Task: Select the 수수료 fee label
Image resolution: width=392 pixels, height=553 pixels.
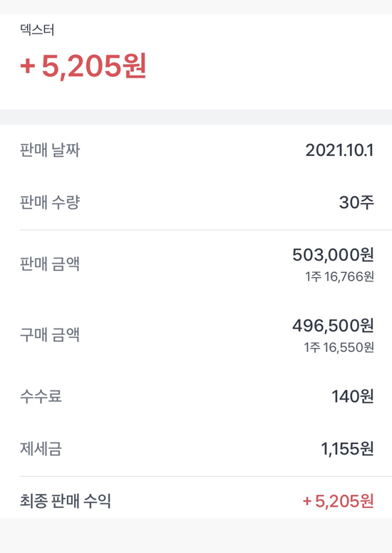Action: (x=41, y=396)
